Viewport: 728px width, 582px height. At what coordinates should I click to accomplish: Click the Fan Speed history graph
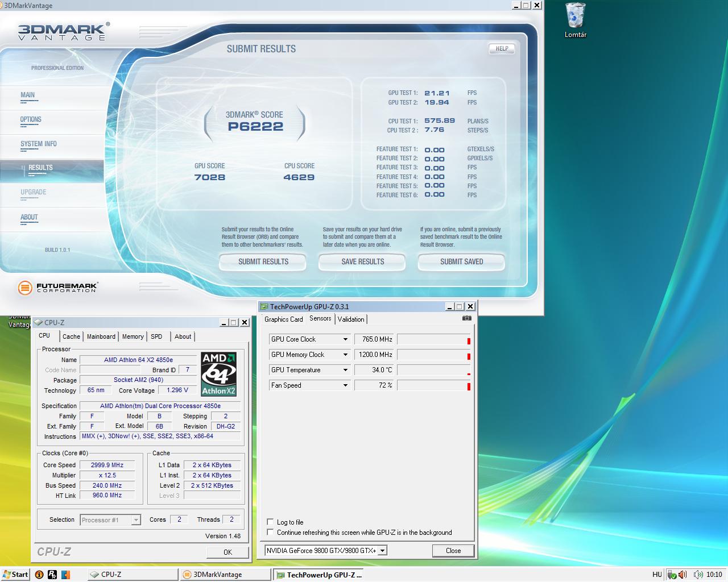(435, 385)
